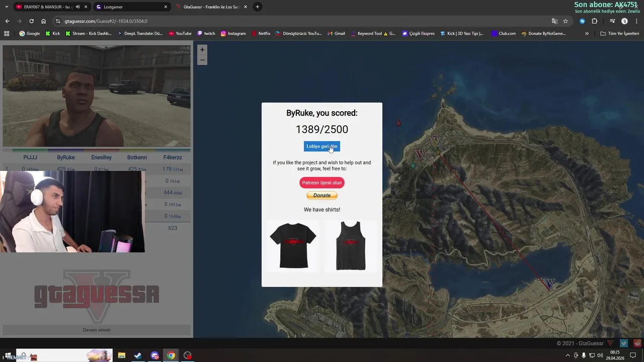This screenshot has height=362, width=644.
Task: Open the OBS icon in taskbar
Action: pyautogui.click(x=188, y=355)
